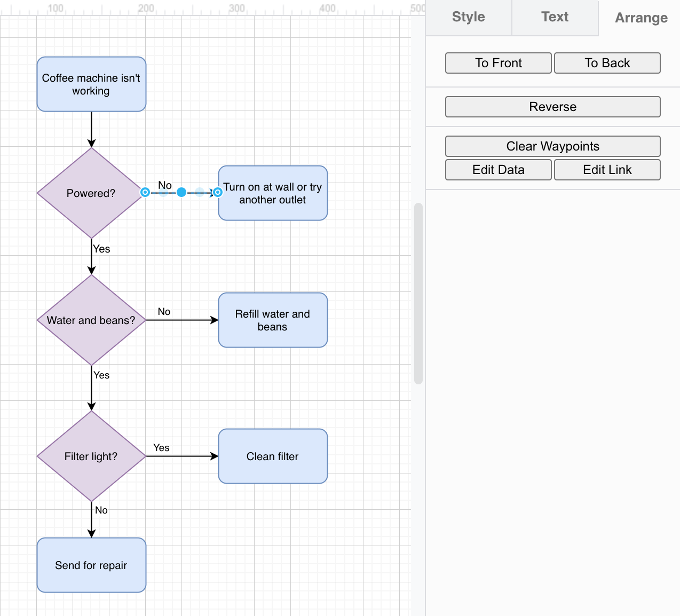Click the 'Clean filter' shape

(272, 456)
